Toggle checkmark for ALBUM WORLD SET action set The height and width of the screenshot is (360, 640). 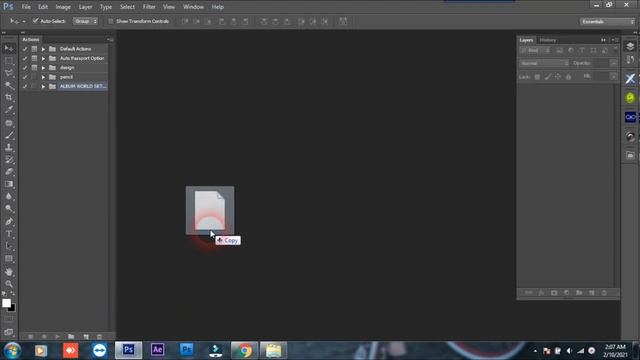(x=25, y=87)
